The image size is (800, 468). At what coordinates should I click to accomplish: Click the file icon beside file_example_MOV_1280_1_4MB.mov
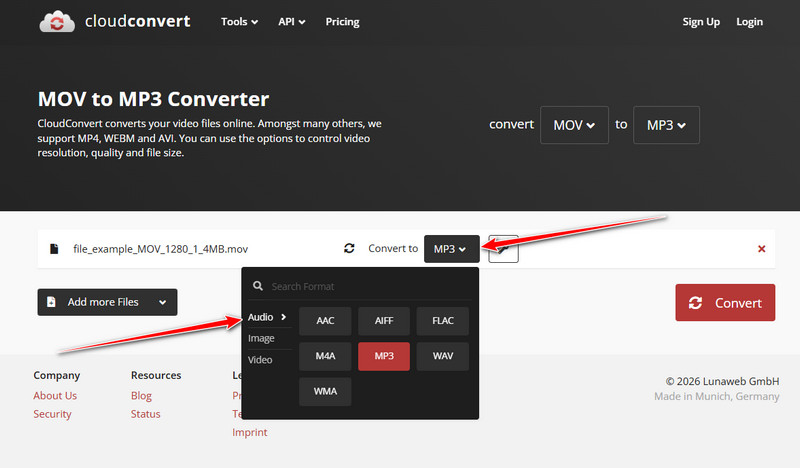54,249
